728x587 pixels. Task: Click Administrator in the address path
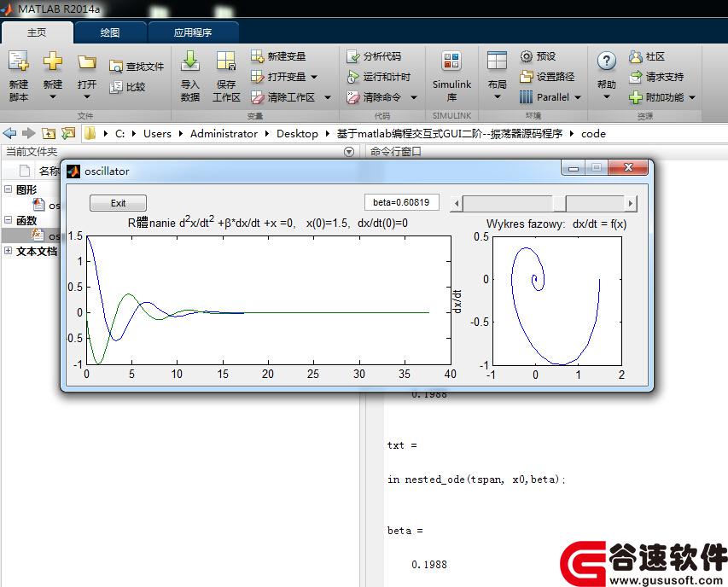click(224, 134)
